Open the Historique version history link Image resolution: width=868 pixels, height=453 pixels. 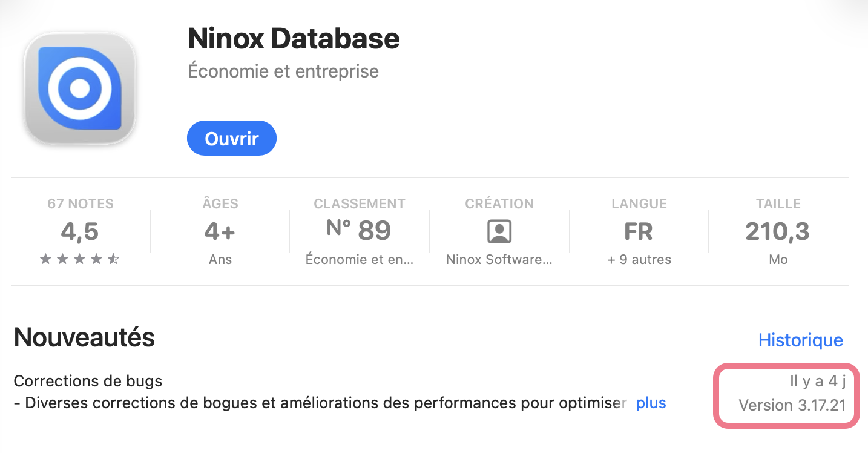click(800, 340)
